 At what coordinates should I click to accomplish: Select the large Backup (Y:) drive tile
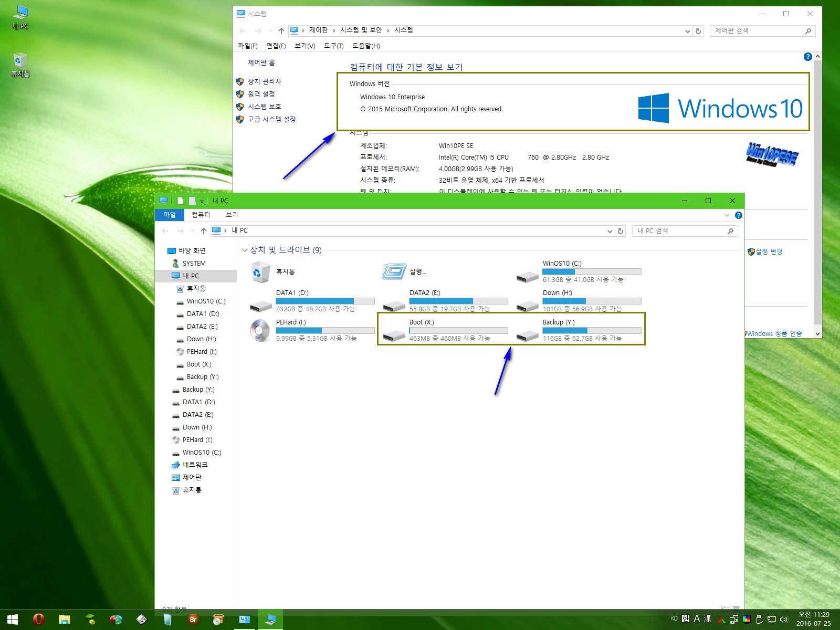579,330
